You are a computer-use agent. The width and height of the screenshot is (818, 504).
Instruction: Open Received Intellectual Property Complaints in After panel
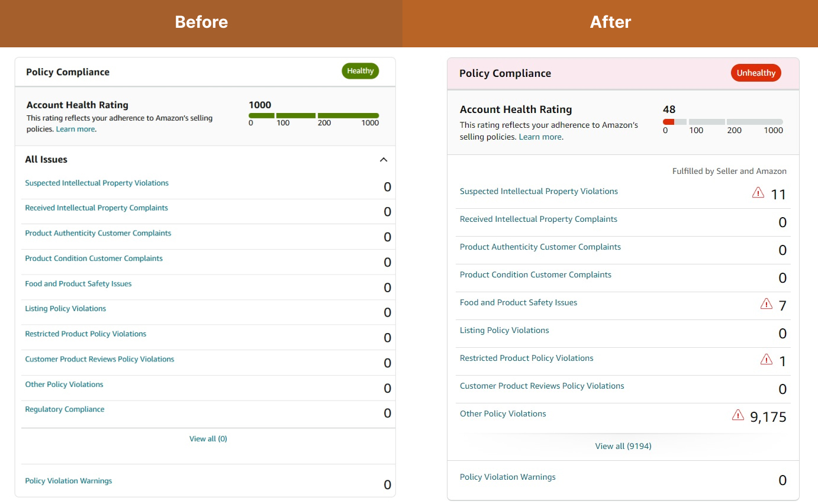(x=538, y=219)
